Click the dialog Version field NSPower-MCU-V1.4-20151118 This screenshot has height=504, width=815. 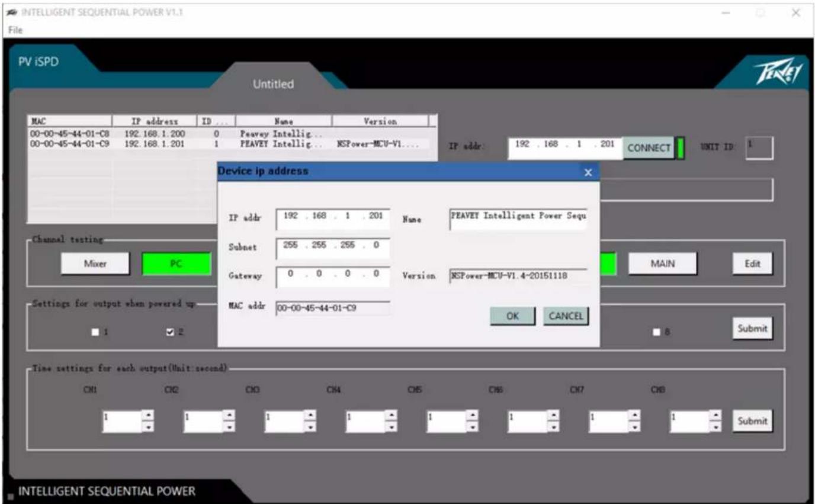tap(518, 277)
